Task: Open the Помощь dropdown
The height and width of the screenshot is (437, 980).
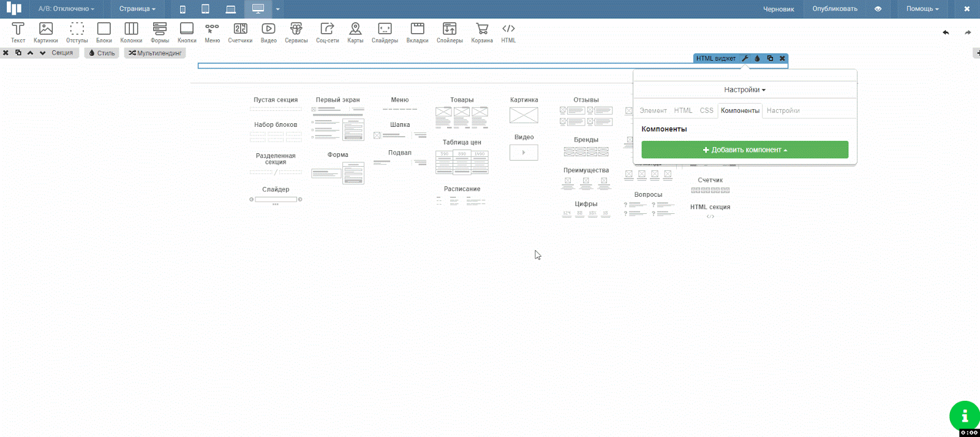Action: coord(922,9)
